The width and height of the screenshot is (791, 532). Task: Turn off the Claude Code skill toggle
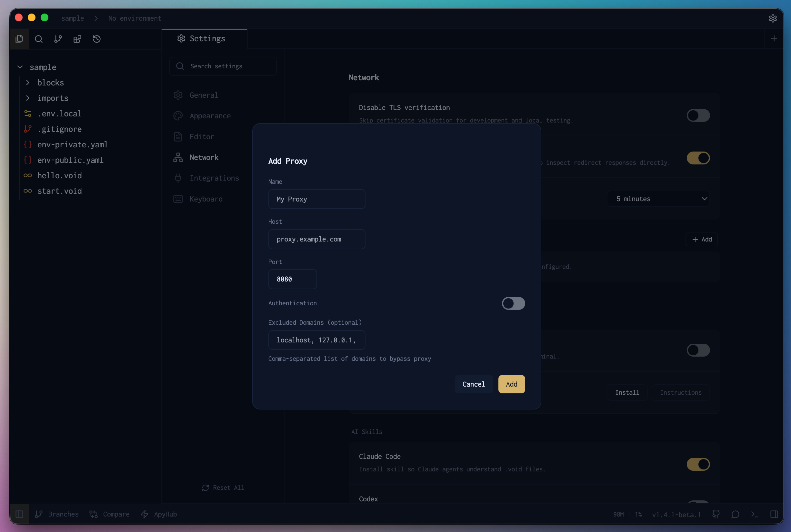click(698, 464)
